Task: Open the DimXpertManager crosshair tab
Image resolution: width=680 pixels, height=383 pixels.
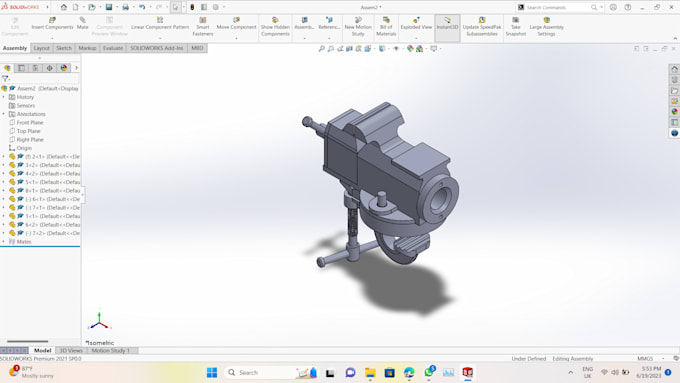Action: [x=49, y=68]
